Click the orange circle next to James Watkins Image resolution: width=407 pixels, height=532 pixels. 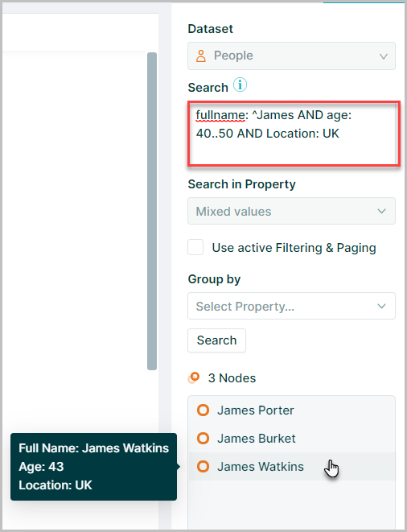tap(203, 467)
